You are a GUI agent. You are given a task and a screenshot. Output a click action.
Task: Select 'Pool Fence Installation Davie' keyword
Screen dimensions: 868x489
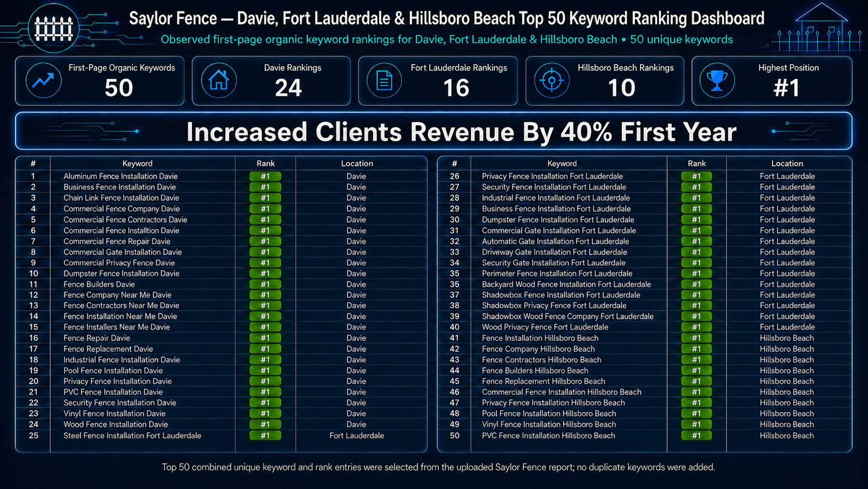[x=113, y=371]
